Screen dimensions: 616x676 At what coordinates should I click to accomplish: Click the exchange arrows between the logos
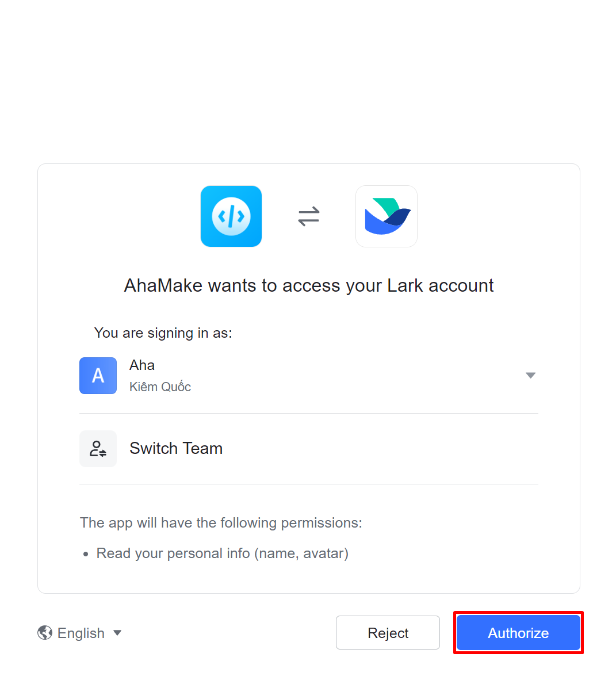309,216
